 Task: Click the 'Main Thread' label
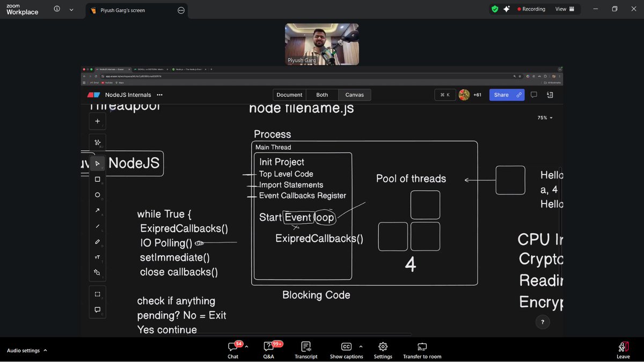click(273, 147)
